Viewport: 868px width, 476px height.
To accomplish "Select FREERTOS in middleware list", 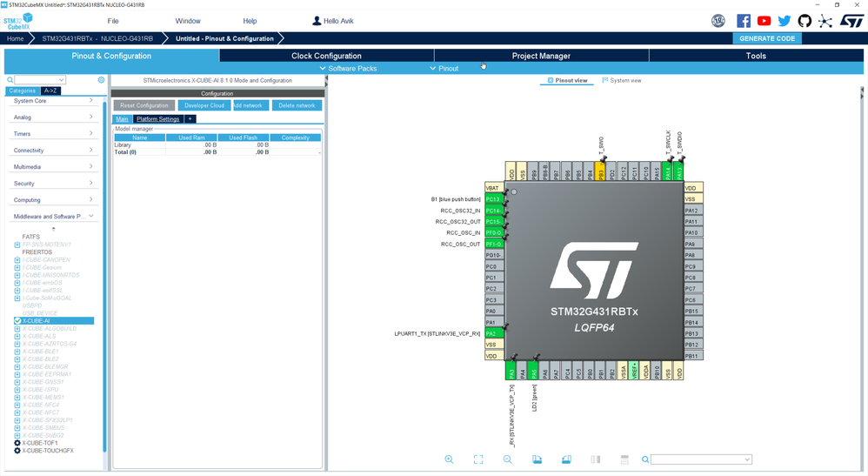I will tap(37, 252).
